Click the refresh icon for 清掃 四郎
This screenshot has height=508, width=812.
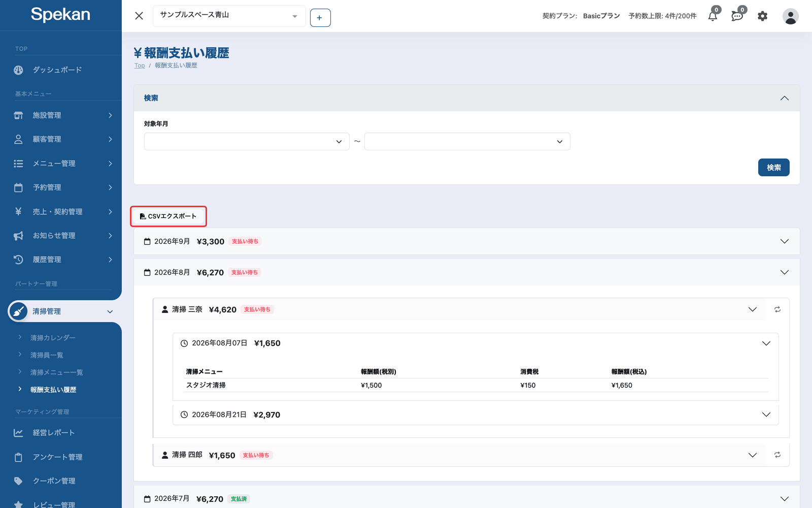777,455
